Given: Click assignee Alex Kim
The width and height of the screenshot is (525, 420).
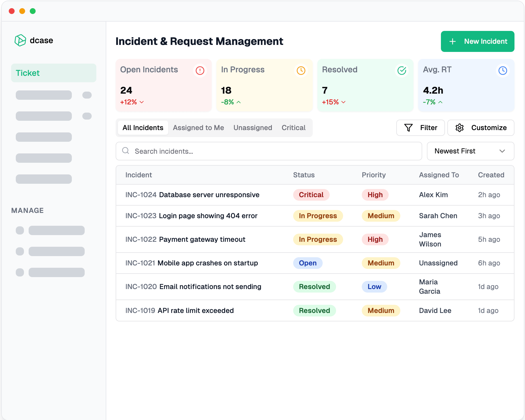Looking at the screenshot, I should 433,195.
